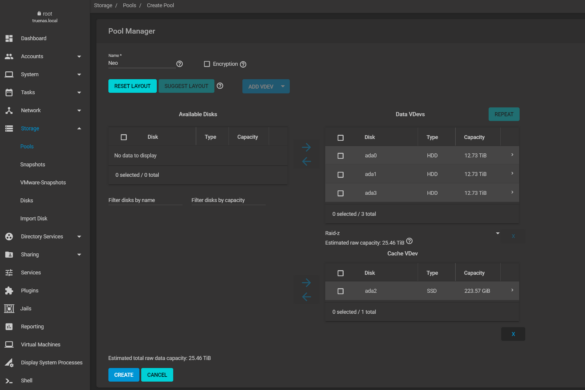Click the Network topology icon

point(9,110)
